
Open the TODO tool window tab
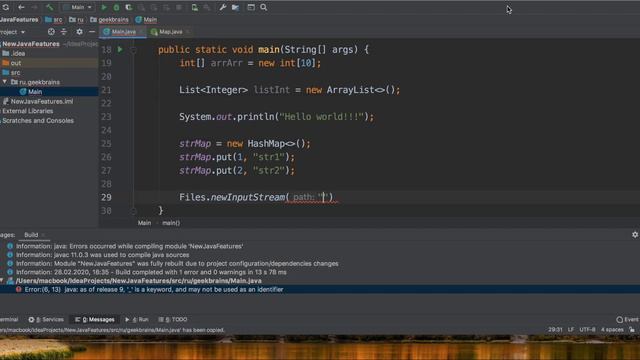tap(173, 320)
